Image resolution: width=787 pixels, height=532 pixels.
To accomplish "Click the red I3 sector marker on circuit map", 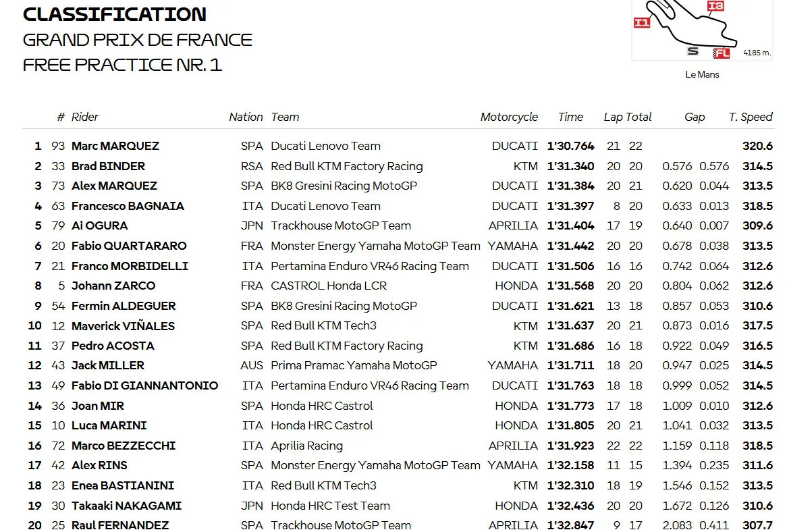I will (x=715, y=6).
